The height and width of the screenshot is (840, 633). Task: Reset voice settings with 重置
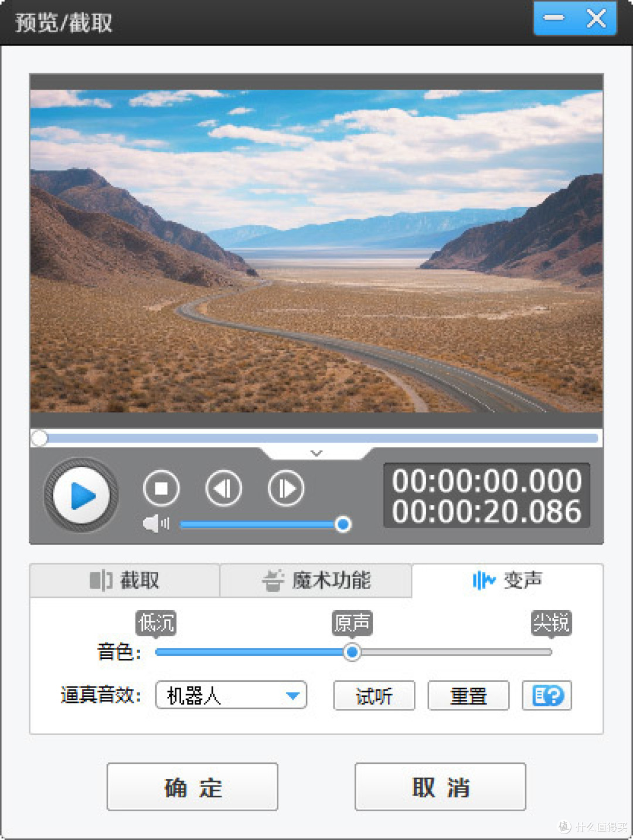pos(468,696)
